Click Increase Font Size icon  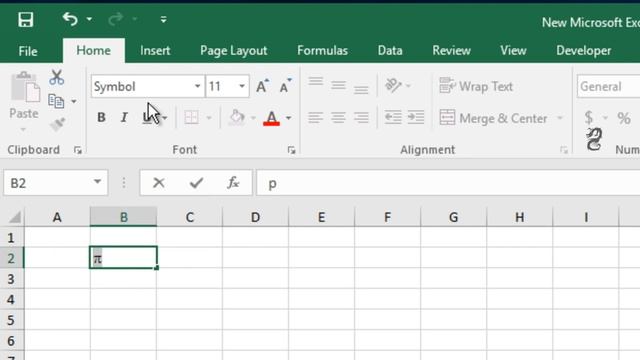point(262,86)
